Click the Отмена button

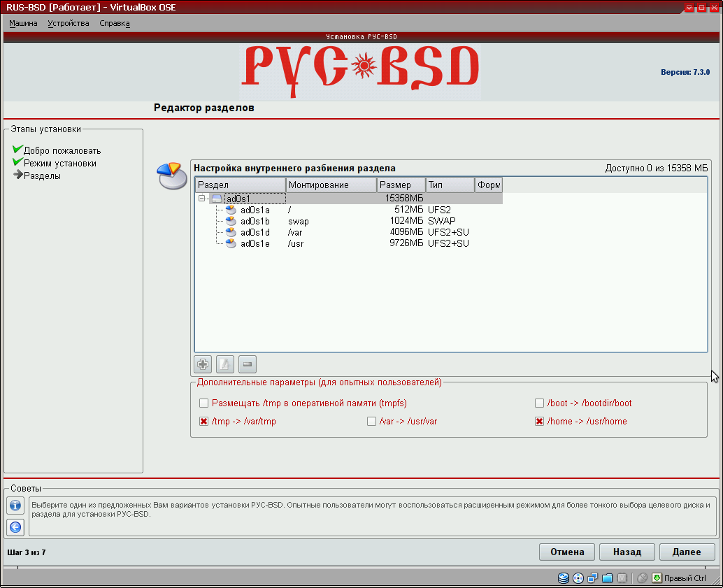point(567,552)
